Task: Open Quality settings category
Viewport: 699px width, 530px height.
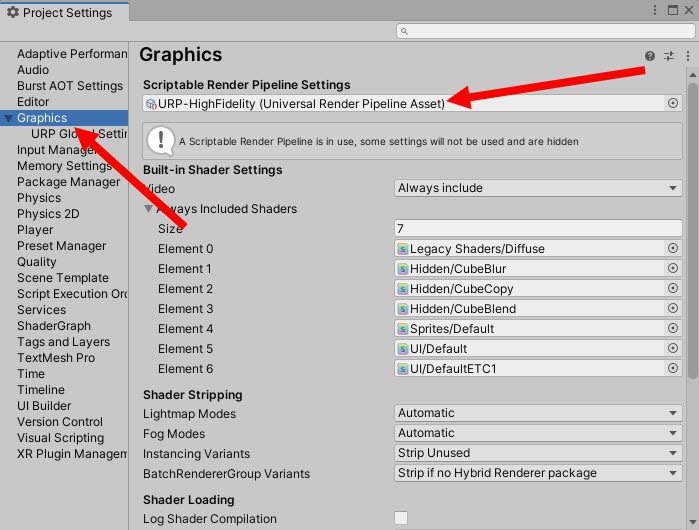Action: point(37,262)
